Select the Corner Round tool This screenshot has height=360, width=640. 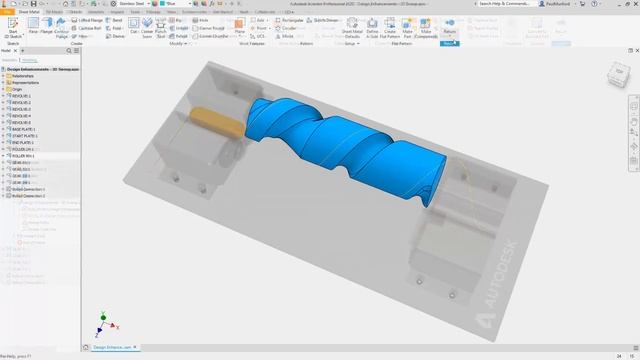pyautogui.click(x=209, y=28)
